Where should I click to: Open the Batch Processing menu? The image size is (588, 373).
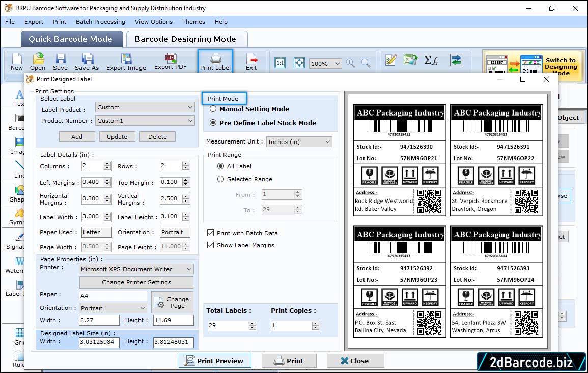point(100,22)
